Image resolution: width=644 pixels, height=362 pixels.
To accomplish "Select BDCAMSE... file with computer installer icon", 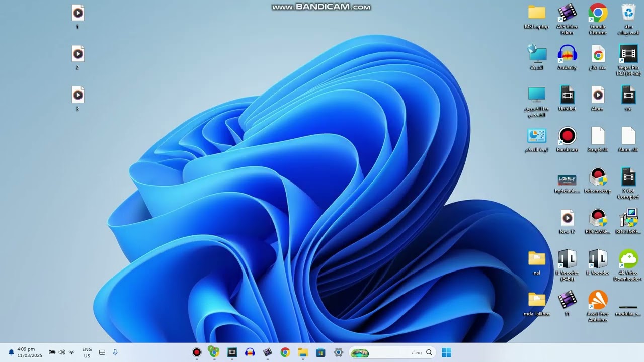I will pyautogui.click(x=628, y=222).
